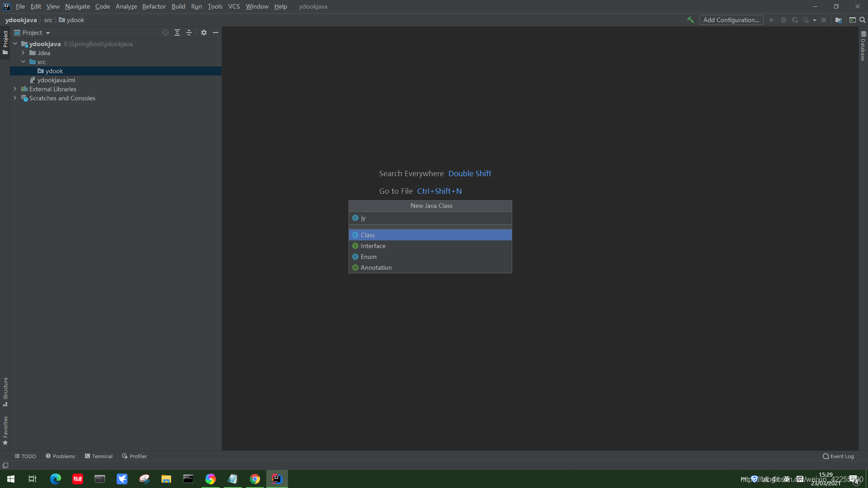The image size is (868, 488).
Task: Click Expand All icon in Project panel
Action: (177, 33)
